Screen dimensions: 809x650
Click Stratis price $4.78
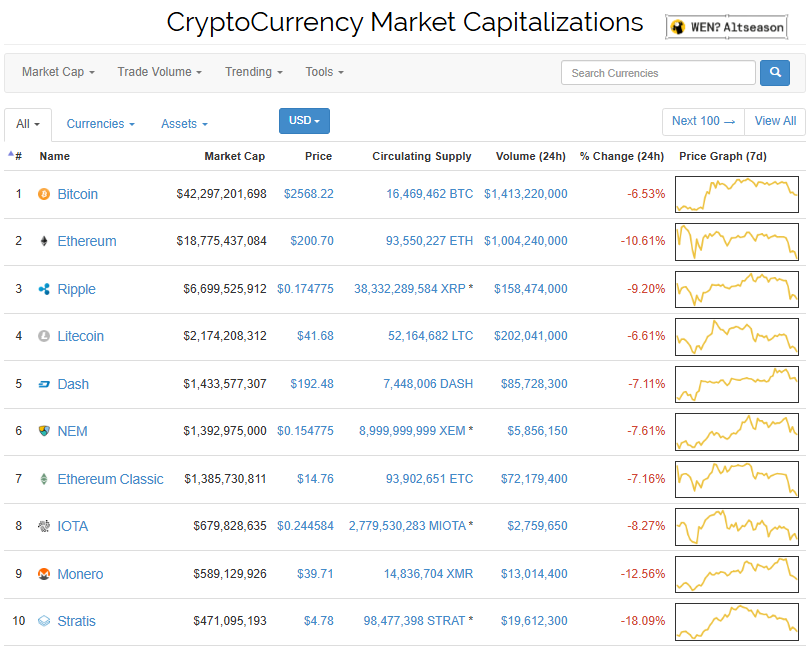[x=318, y=621]
